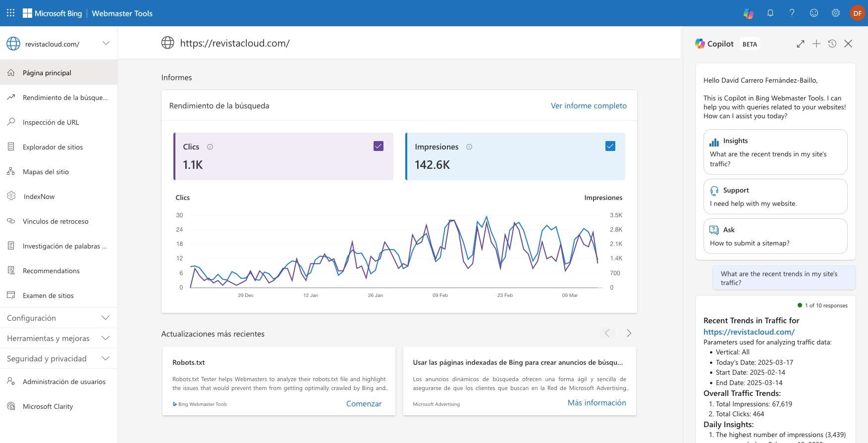Click Ver informe completo link

(588, 105)
